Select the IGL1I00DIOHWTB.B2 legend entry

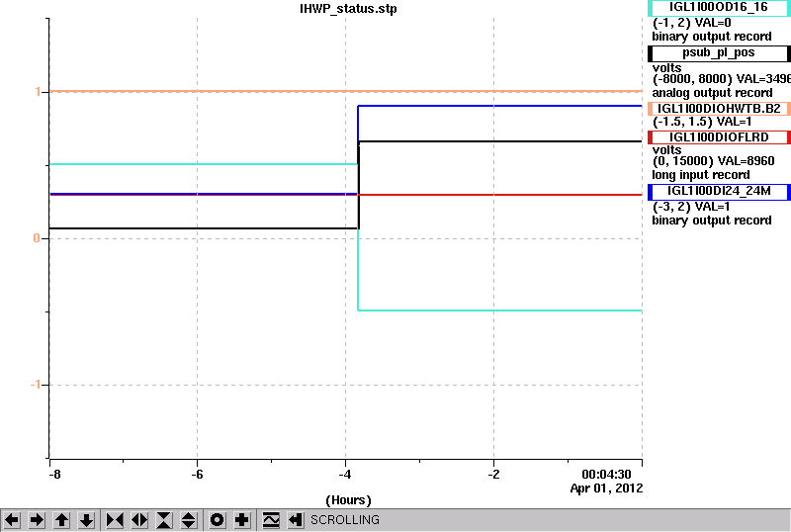coord(719,109)
